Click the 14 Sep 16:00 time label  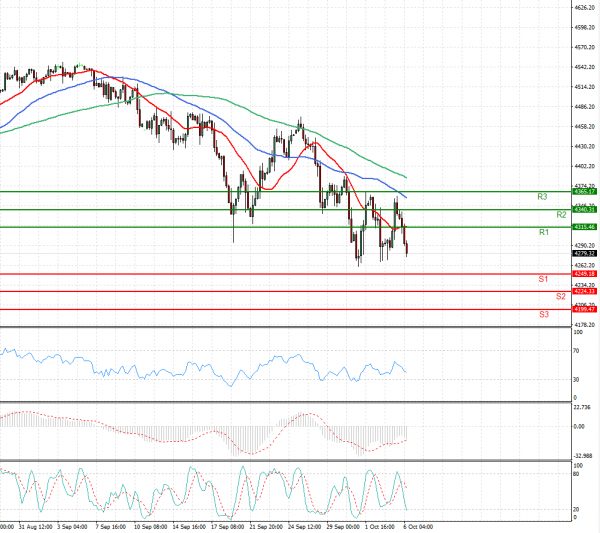(x=189, y=527)
